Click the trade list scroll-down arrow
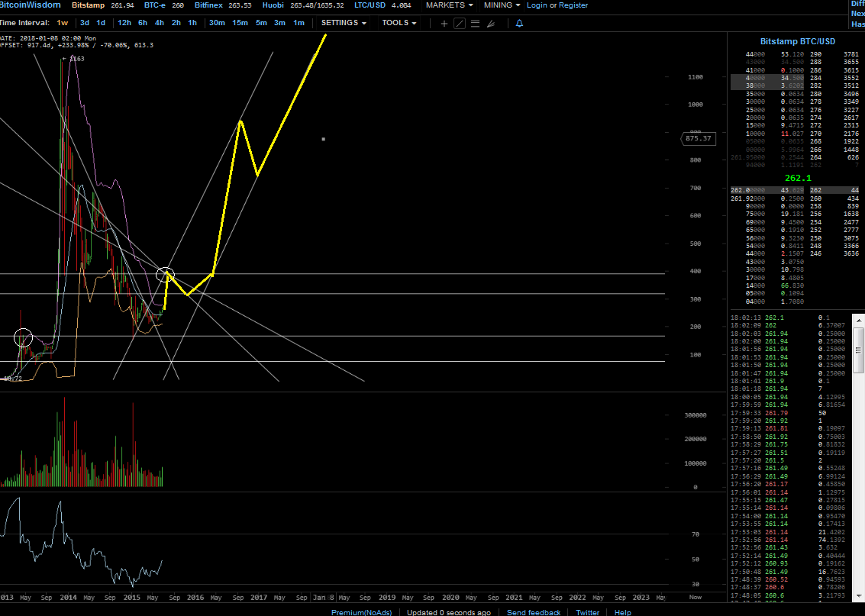Screen dimensions: 865x616 858,597
